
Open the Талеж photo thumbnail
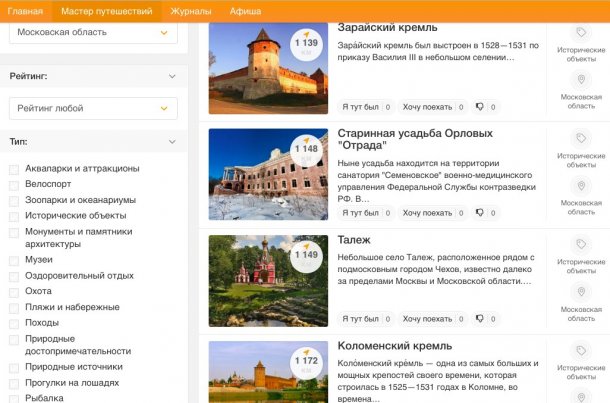(x=268, y=281)
